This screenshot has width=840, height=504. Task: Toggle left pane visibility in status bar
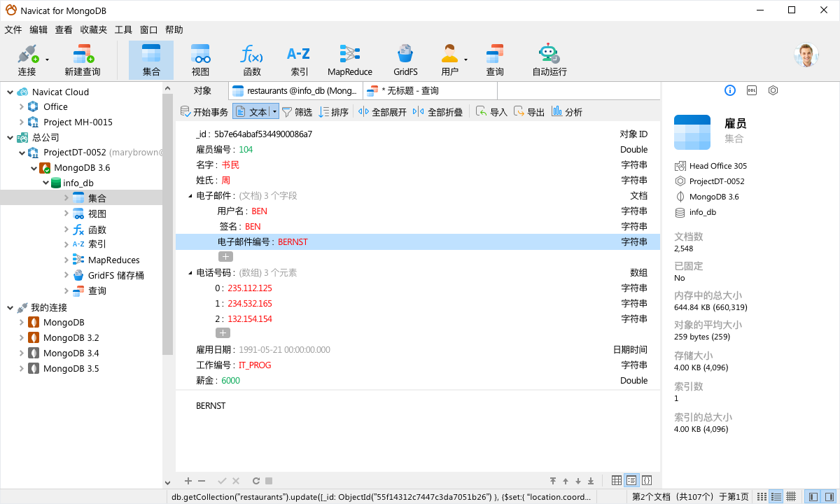(813, 496)
